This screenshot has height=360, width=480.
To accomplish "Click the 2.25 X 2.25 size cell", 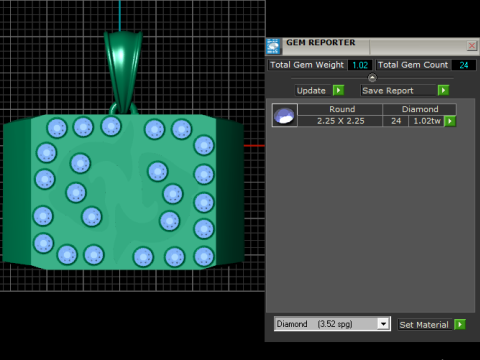I will pos(340,121).
